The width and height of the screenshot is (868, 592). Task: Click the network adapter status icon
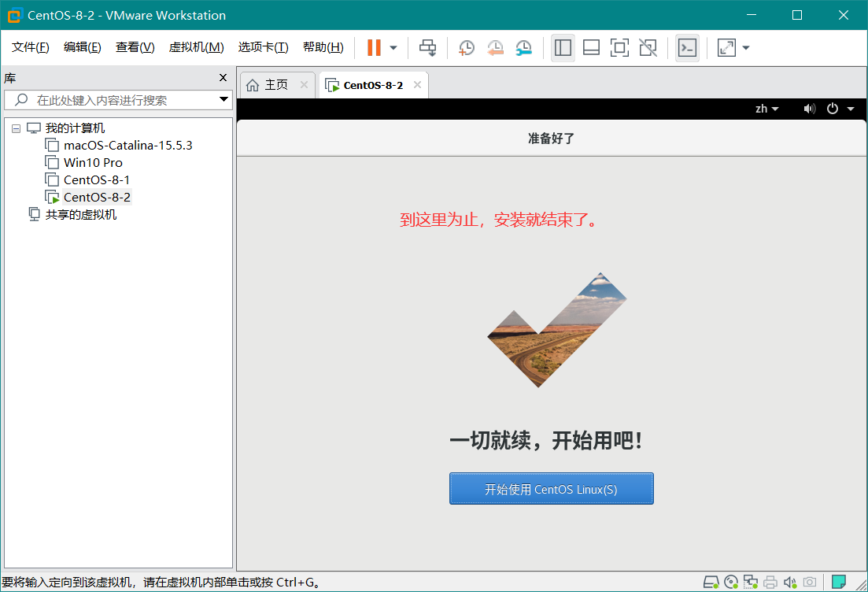(x=751, y=583)
